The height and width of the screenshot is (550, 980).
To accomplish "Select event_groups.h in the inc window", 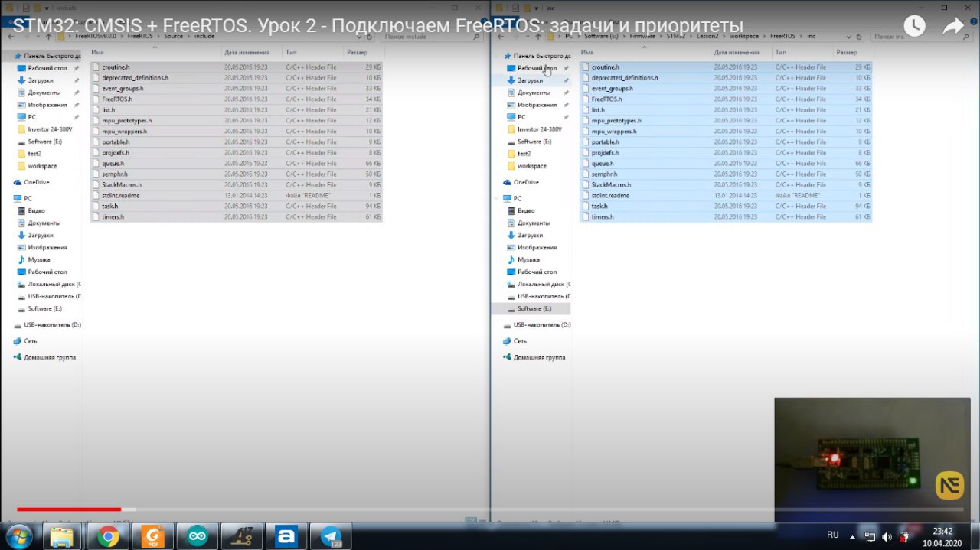I will (726, 89).
